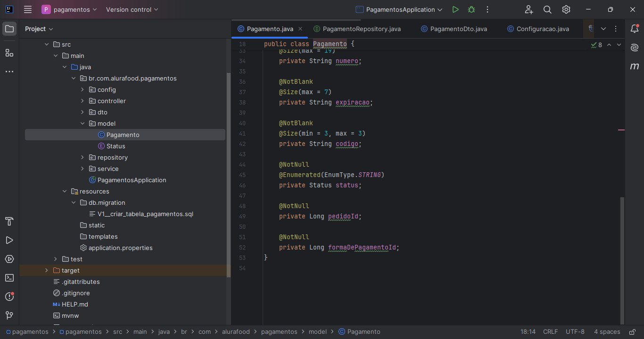The height and width of the screenshot is (339, 644).
Task: Open the Code With Me icon
Action: [x=529, y=9]
